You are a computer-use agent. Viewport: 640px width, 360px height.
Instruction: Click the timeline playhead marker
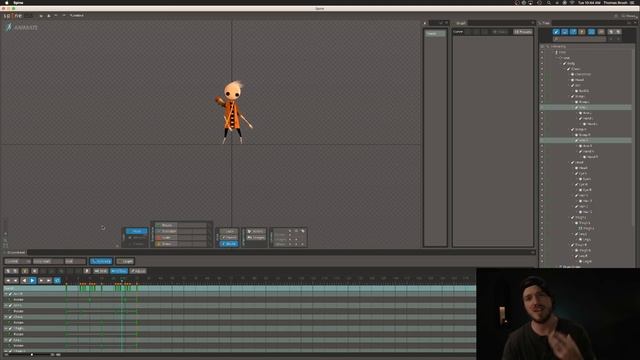click(x=122, y=281)
